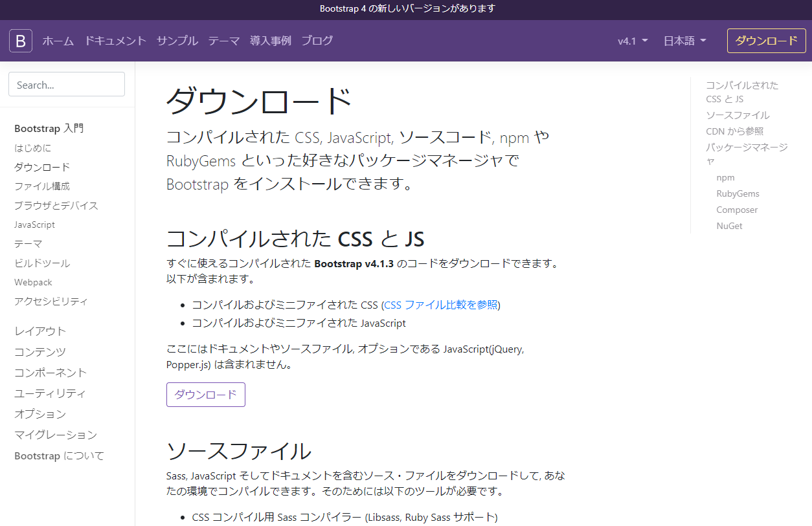Expand レイアウト sidebar section
812x526 pixels.
point(40,331)
